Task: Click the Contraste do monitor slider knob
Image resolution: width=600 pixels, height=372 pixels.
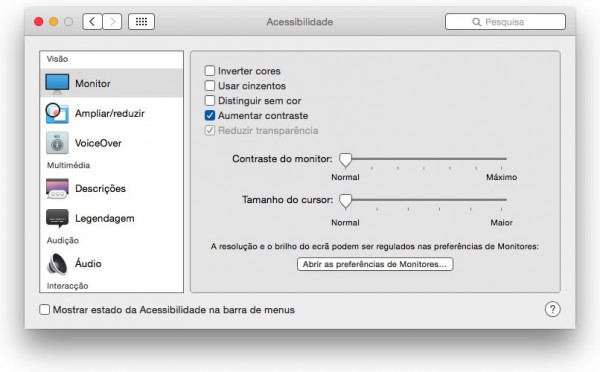Action: coord(346,160)
